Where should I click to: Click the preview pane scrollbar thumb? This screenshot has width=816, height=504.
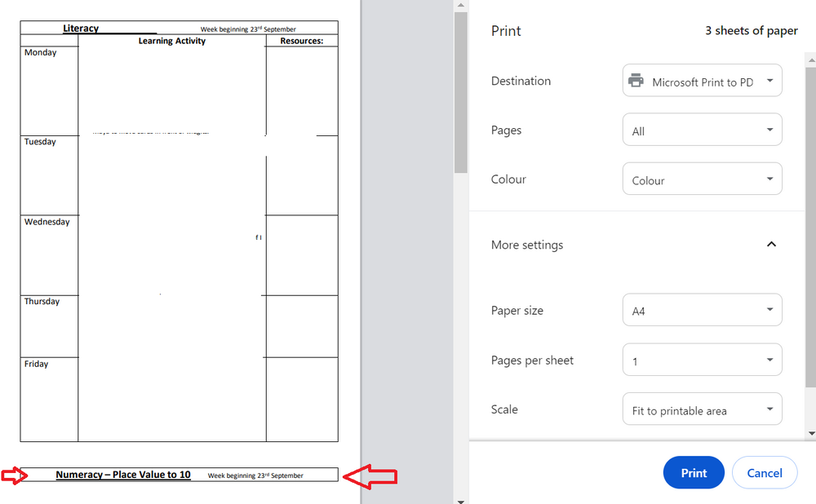[x=460, y=92]
